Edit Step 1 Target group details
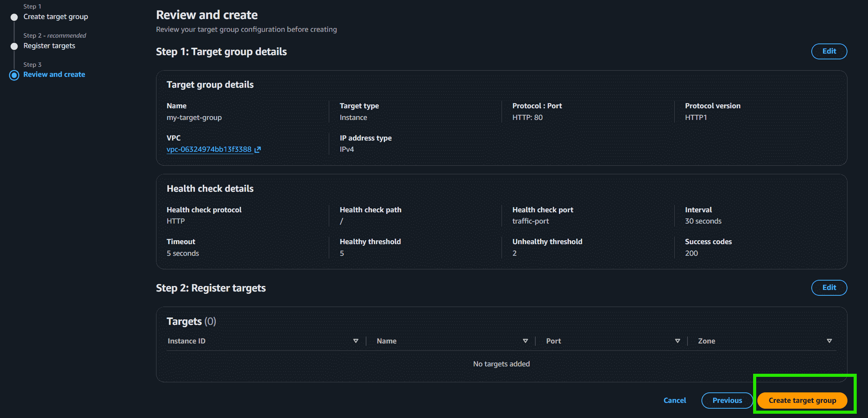 829,51
